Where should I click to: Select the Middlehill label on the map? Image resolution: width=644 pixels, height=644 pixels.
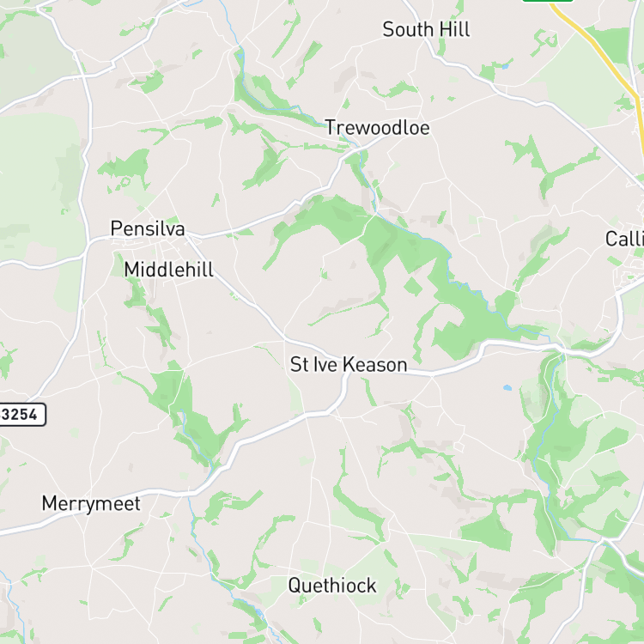click(x=169, y=270)
